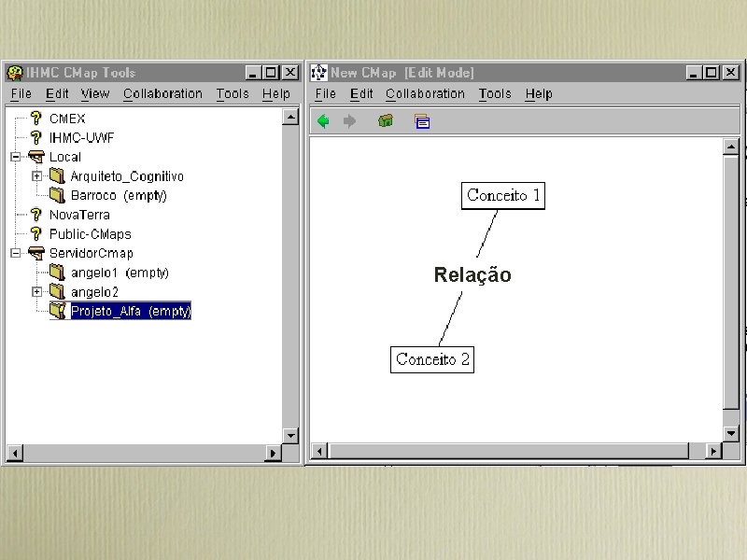747x560 pixels.
Task: Select the Conceito 1 concept box
Action: point(503,196)
